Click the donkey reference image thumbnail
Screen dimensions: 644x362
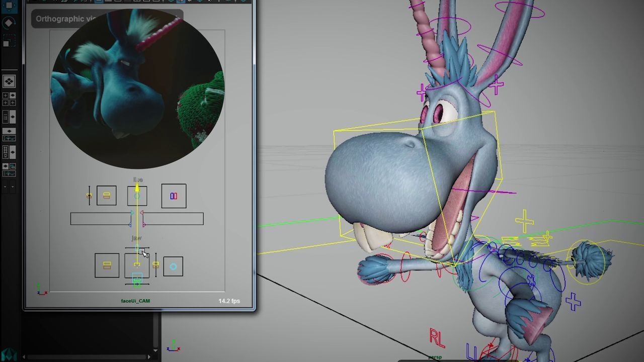pos(137,90)
